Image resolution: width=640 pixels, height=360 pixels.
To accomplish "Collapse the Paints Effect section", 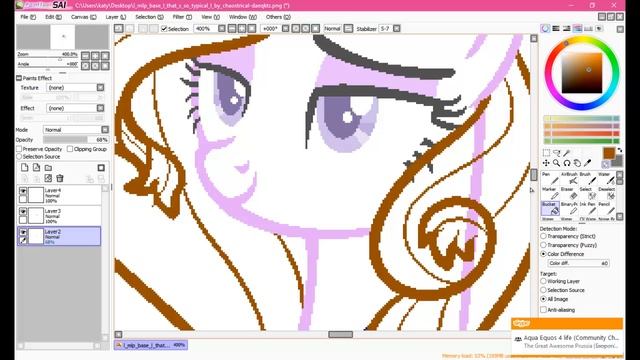I will (x=19, y=78).
